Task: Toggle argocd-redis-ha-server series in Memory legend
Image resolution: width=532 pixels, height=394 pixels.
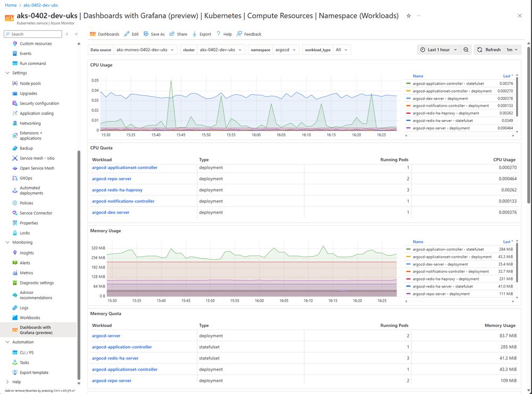Action: tap(443, 286)
